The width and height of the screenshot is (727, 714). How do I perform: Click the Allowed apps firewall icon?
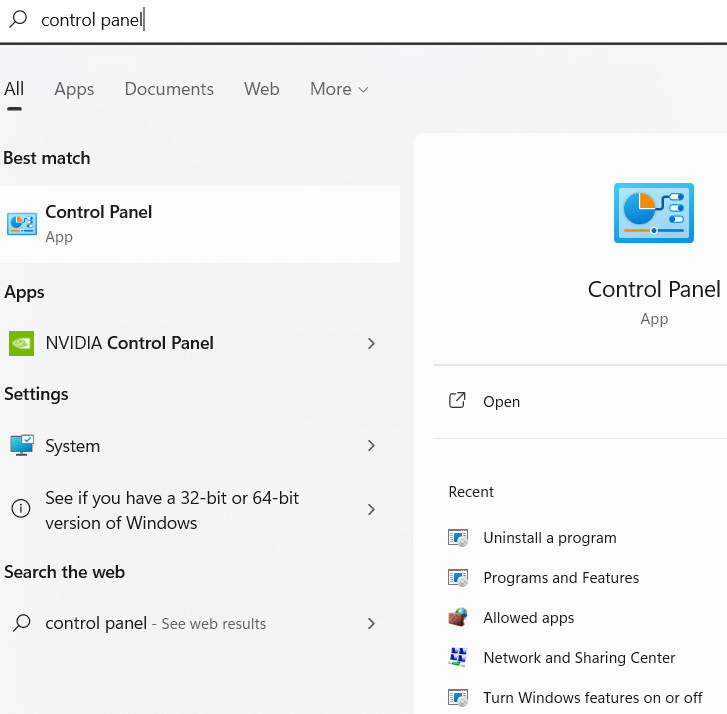[458, 618]
